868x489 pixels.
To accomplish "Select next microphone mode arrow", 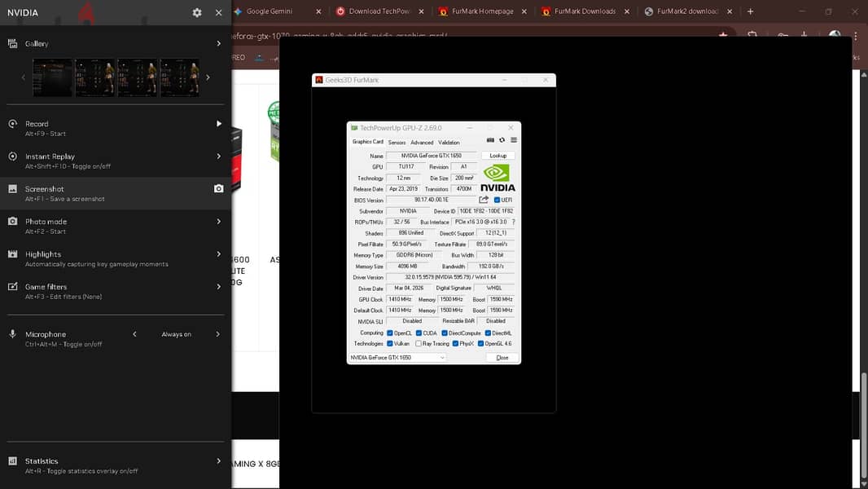I will (217, 334).
